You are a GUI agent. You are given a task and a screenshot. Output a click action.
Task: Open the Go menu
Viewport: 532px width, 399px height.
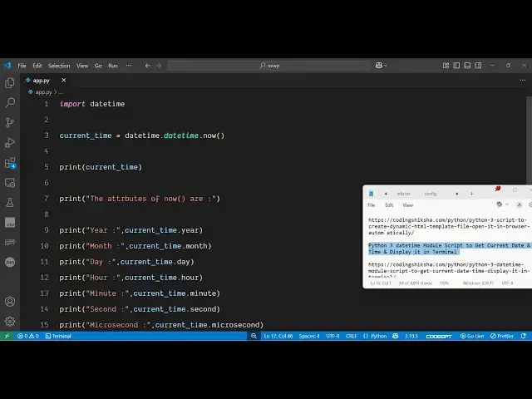click(x=98, y=66)
